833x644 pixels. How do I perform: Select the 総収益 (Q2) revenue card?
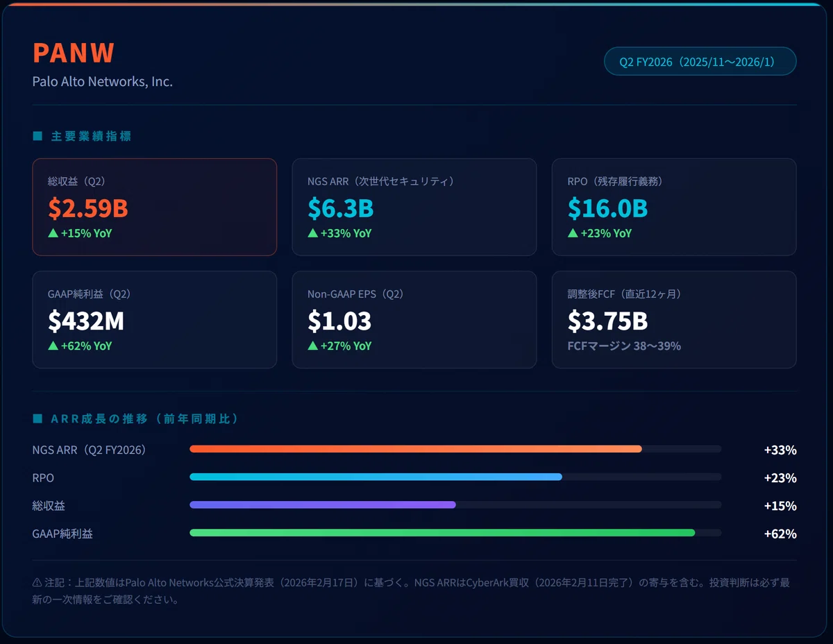point(155,207)
